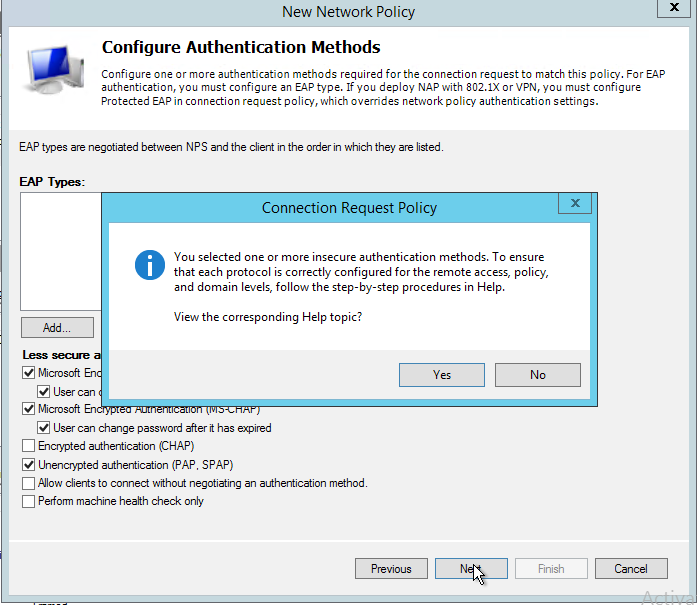Screen dimensions: 697x605
Task: Check Allow clients to connect without negotiating
Action: point(28,483)
